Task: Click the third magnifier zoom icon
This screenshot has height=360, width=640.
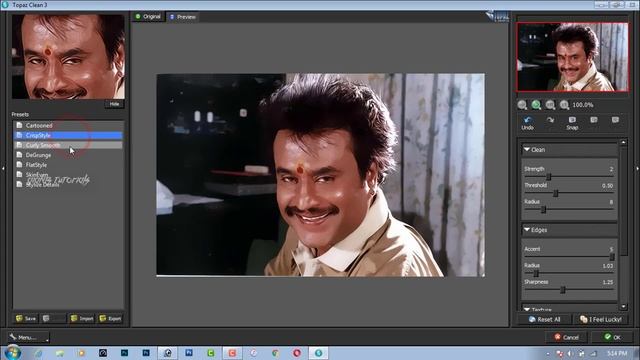Action: 550,105
